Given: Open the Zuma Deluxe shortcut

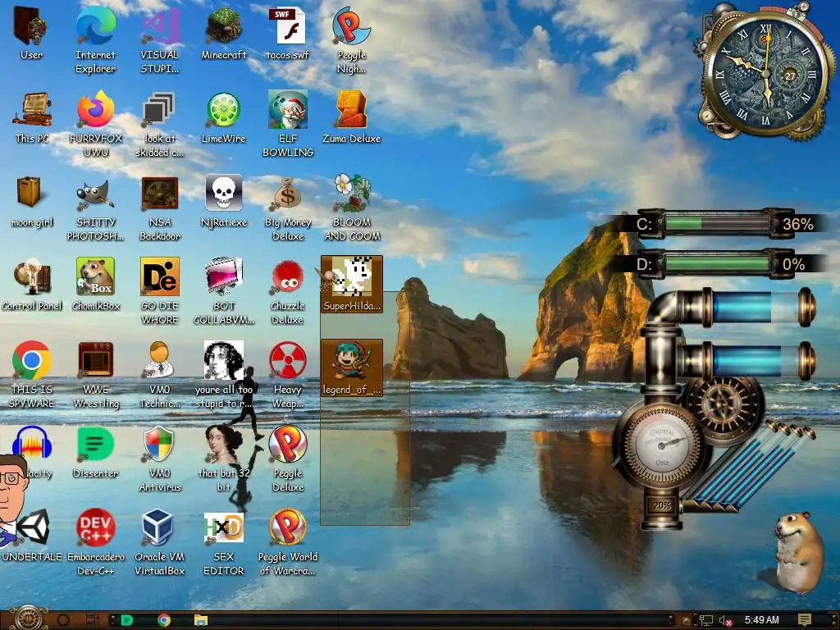Looking at the screenshot, I should pos(351,118).
